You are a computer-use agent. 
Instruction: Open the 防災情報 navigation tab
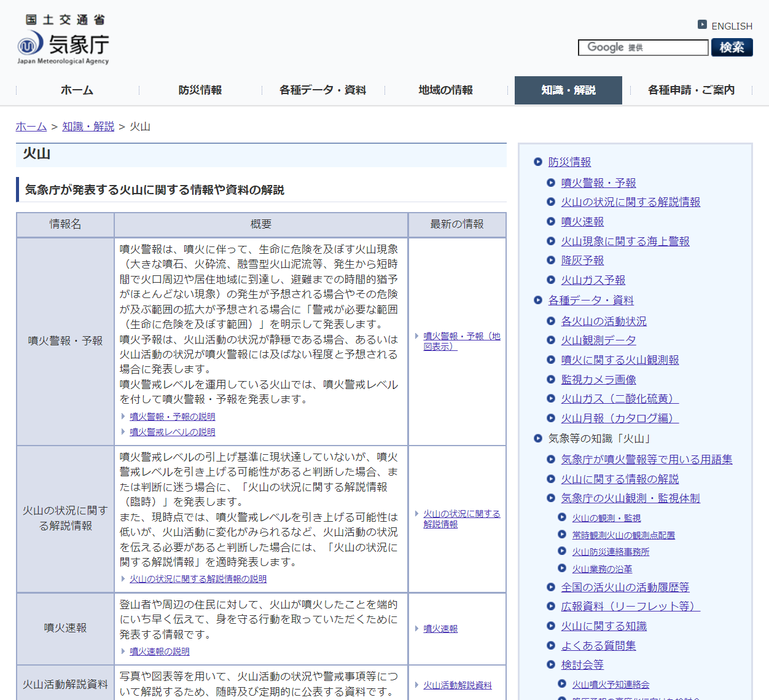pos(200,90)
